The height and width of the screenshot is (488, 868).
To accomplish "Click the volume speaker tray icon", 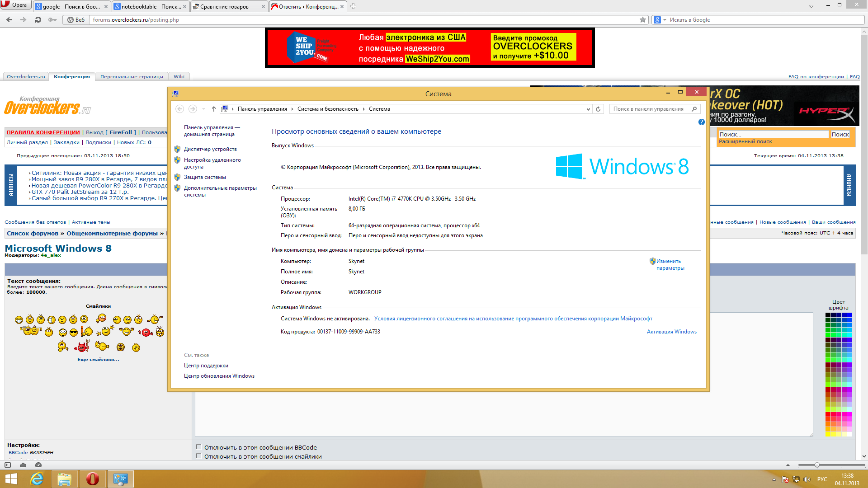I will tap(807, 479).
